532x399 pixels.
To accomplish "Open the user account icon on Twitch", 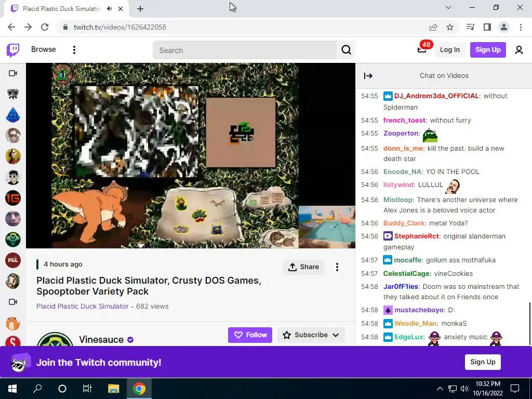I will pos(519,50).
